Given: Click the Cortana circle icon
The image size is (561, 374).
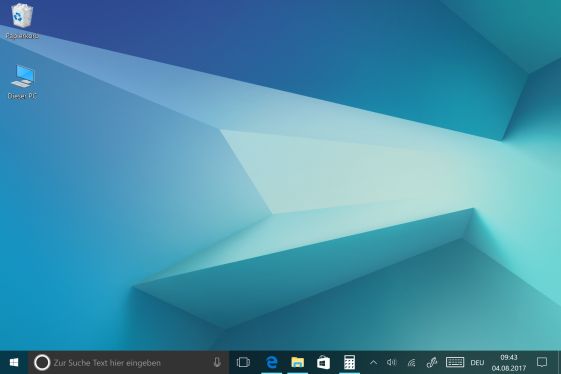Looking at the screenshot, I should point(42,363).
